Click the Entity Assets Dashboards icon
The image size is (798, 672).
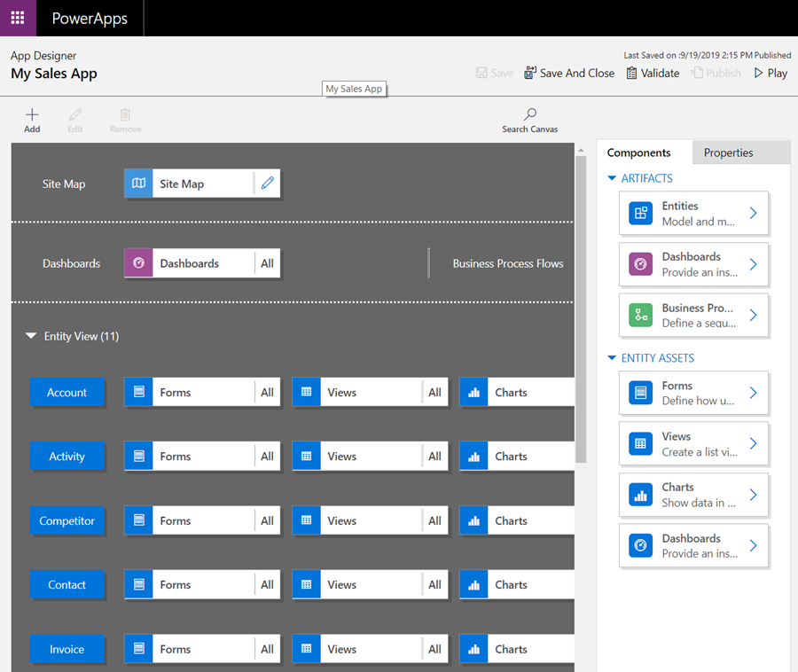click(x=641, y=545)
